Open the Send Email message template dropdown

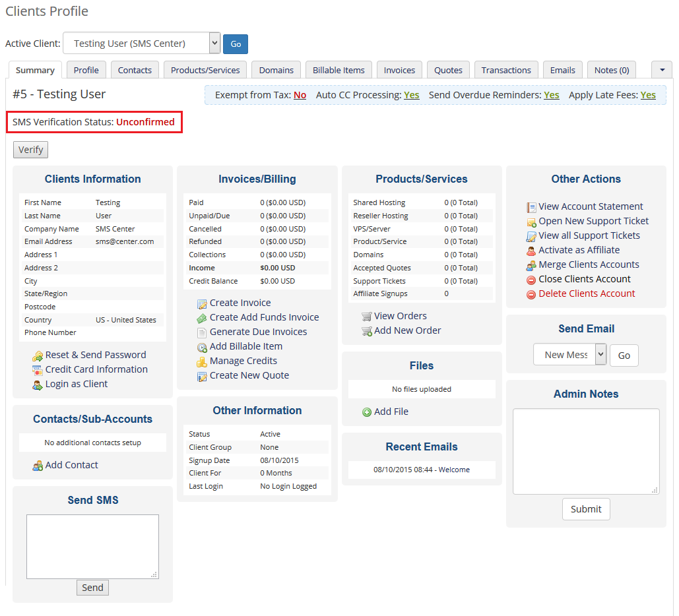click(x=569, y=355)
